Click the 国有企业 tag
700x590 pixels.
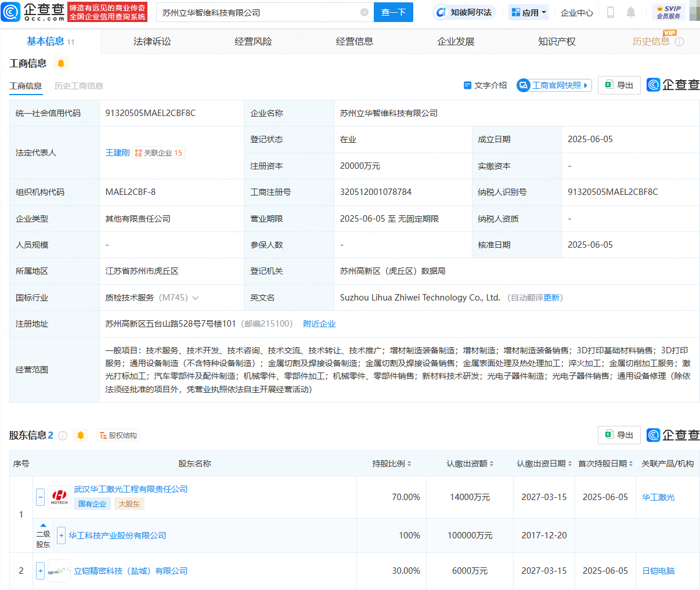(92, 504)
